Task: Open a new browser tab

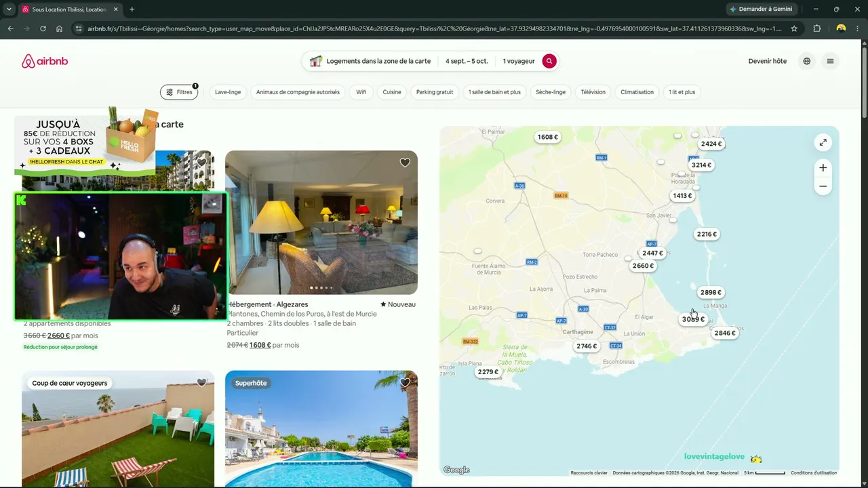Action: pos(132,9)
